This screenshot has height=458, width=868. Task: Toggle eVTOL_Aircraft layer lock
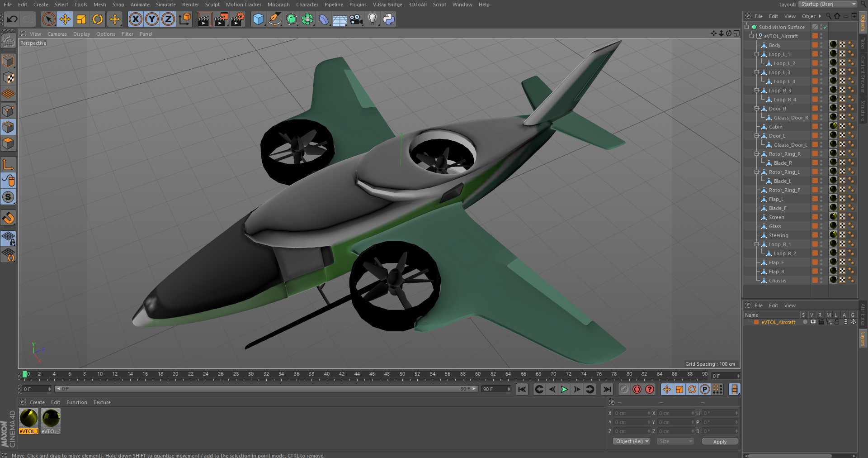click(x=837, y=322)
